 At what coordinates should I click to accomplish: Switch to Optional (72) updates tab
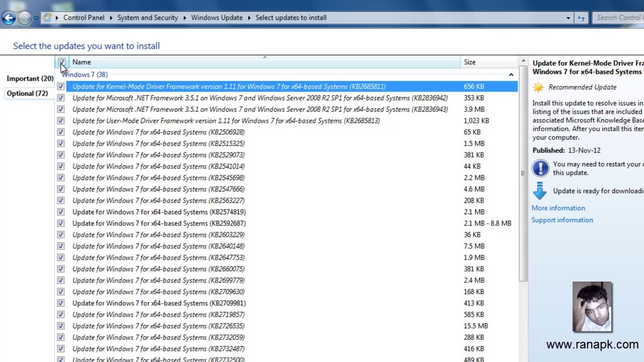(27, 94)
